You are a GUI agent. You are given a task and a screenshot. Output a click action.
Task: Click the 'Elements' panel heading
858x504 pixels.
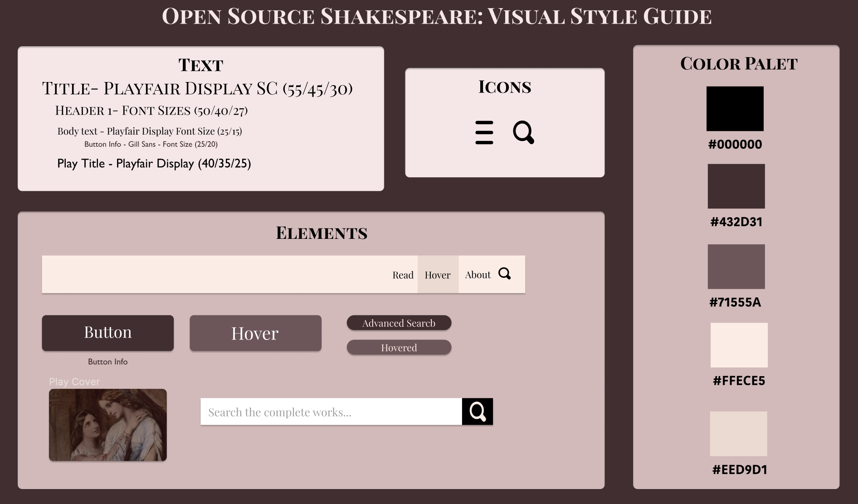tap(322, 233)
